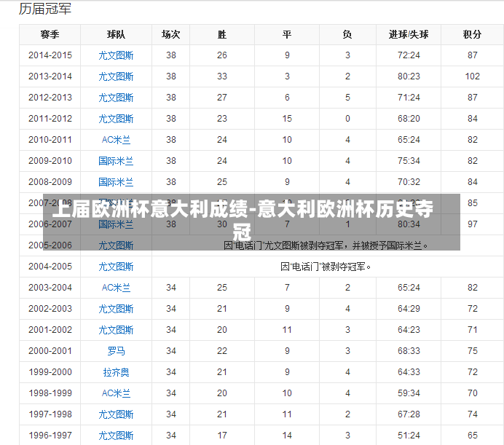Screen dimensions: 504x445
Task: Follow AC米兰 link in 1998-1999 row
Action: [116, 393]
